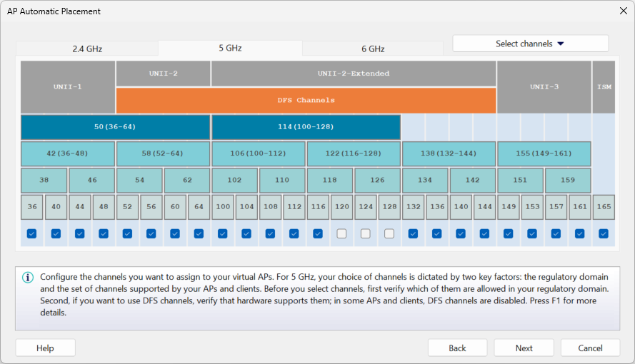The height and width of the screenshot is (364, 635).
Task: Click the ISM band header
Action: click(x=604, y=87)
